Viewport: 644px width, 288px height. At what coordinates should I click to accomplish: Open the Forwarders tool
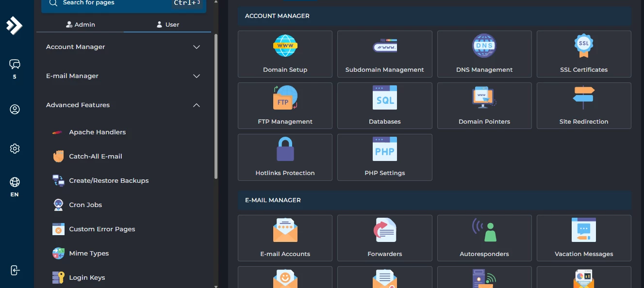tap(384, 238)
